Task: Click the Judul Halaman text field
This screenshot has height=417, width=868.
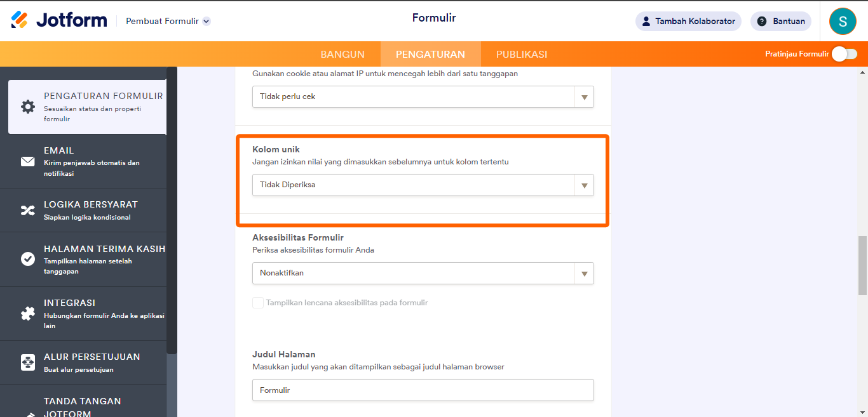Action: (x=423, y=390)
